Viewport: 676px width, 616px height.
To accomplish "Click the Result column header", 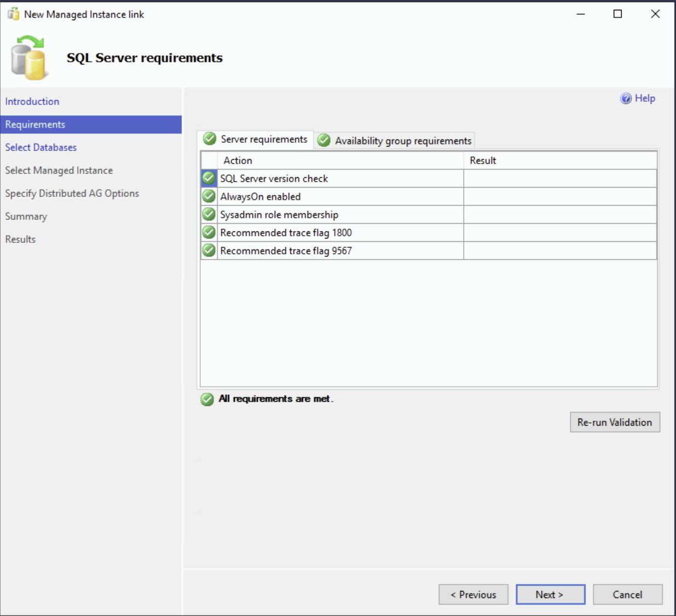I will pyautogui.click(x=561, y=160).
